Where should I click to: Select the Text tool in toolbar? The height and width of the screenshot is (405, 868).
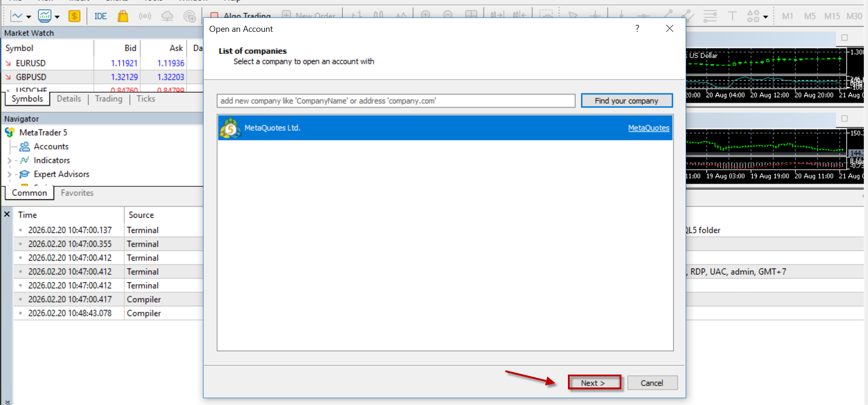tap(732, 16)
